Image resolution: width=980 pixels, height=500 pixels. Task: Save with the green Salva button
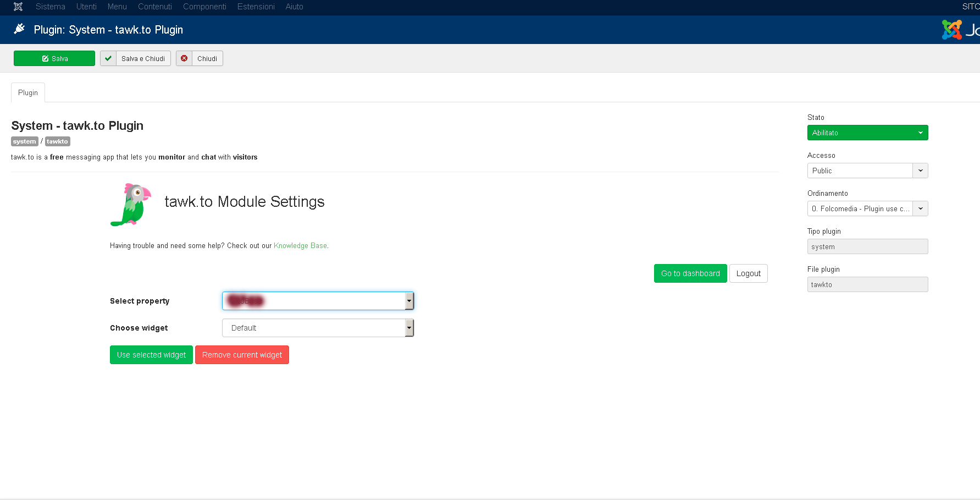[x=54, y=58]
